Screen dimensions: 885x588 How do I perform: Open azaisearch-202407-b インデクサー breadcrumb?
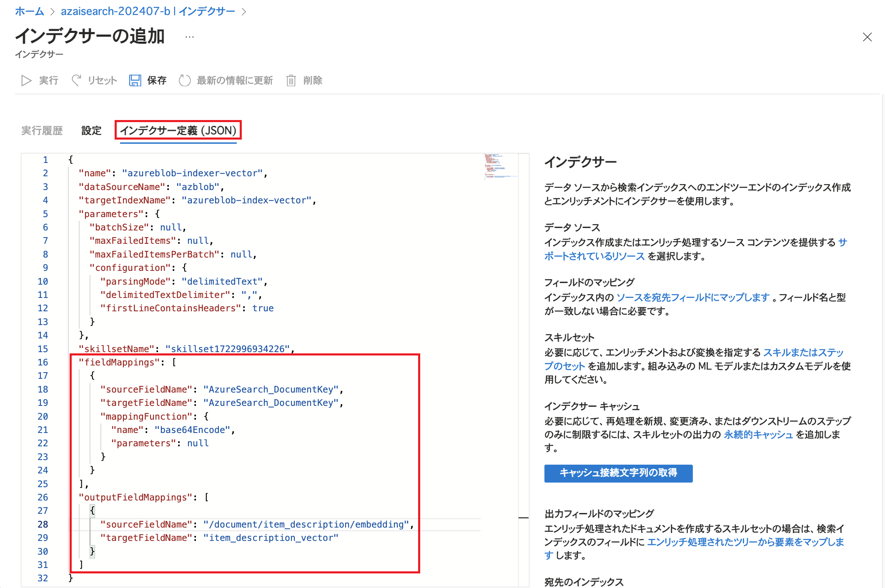(148, 11)
